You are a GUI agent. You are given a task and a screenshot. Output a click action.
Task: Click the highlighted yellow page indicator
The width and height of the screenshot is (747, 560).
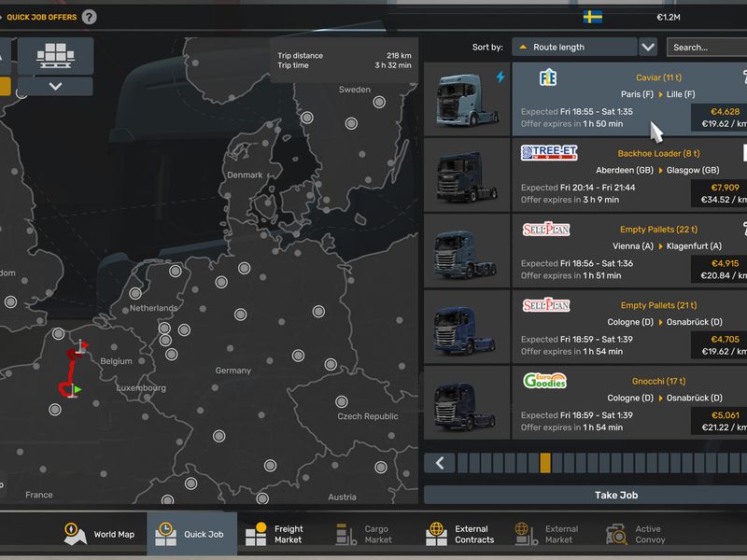545,463
